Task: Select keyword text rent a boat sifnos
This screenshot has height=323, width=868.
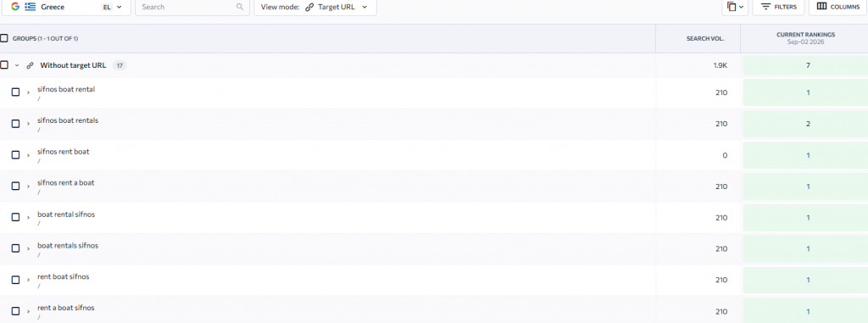Action: (x=66, y=308)
